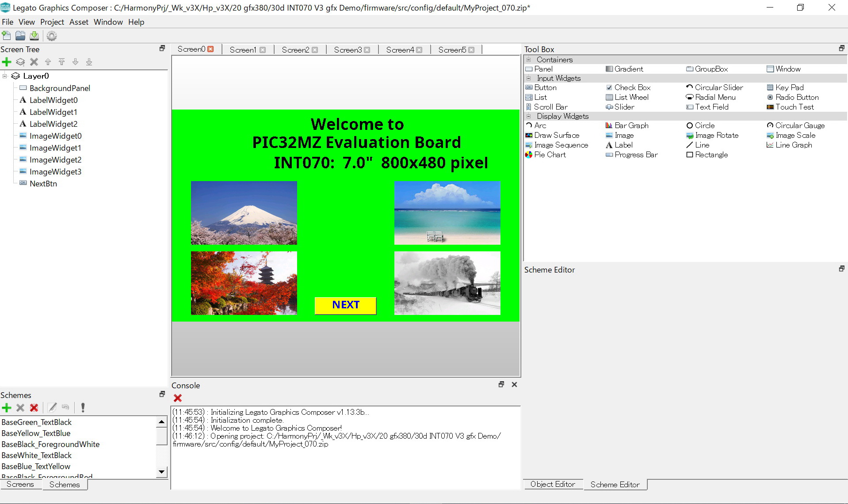Open the Project menu
Image resolution: width=848 pixels, height=504 pixels.
(x=52, y=22)
